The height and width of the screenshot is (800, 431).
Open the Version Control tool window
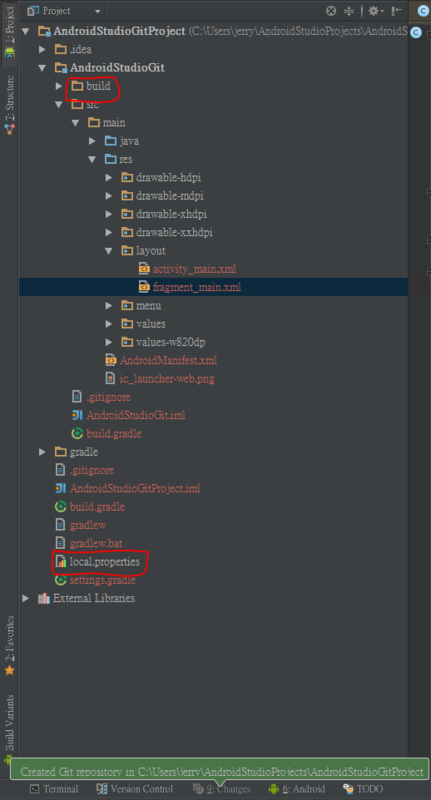pyautogui.click(x=135, y=789)
